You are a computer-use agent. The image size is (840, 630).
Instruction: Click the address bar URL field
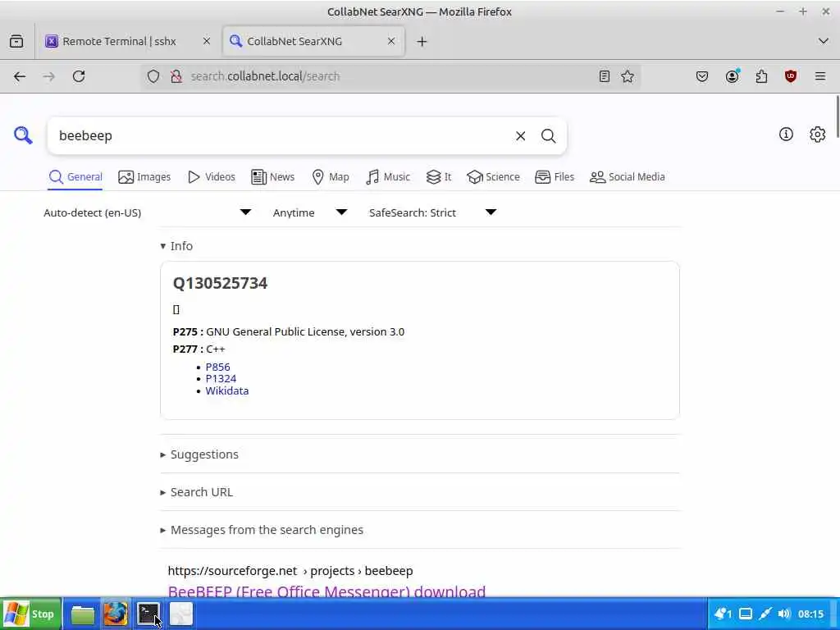(x=391, y=76)
